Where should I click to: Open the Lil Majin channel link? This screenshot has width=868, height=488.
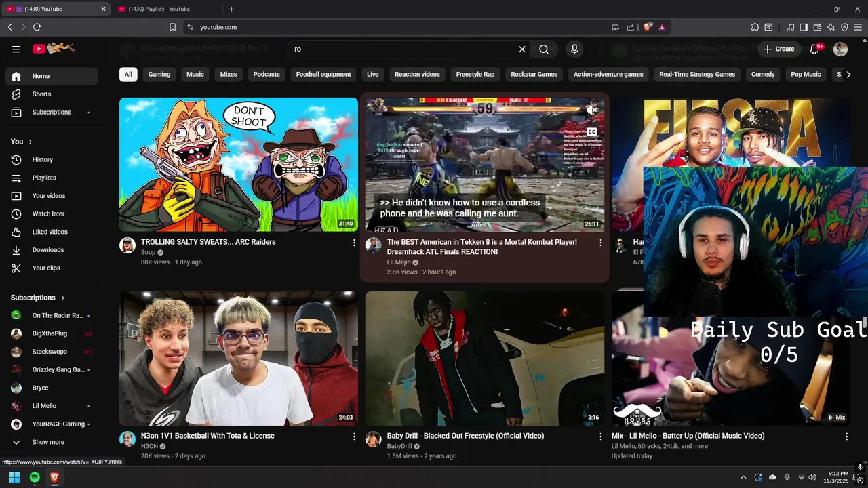[x=399, y=262]
